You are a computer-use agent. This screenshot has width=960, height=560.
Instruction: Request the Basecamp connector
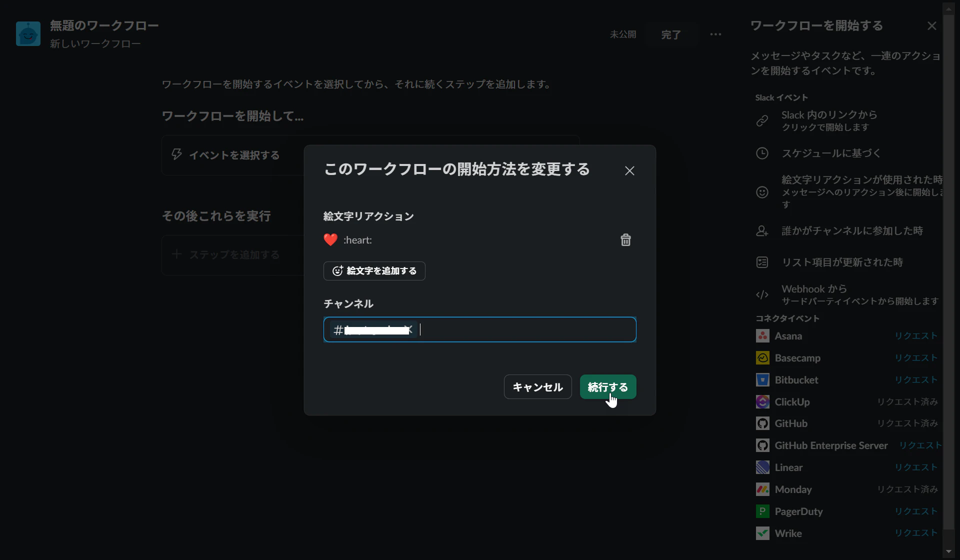click(x=916, y=358)
